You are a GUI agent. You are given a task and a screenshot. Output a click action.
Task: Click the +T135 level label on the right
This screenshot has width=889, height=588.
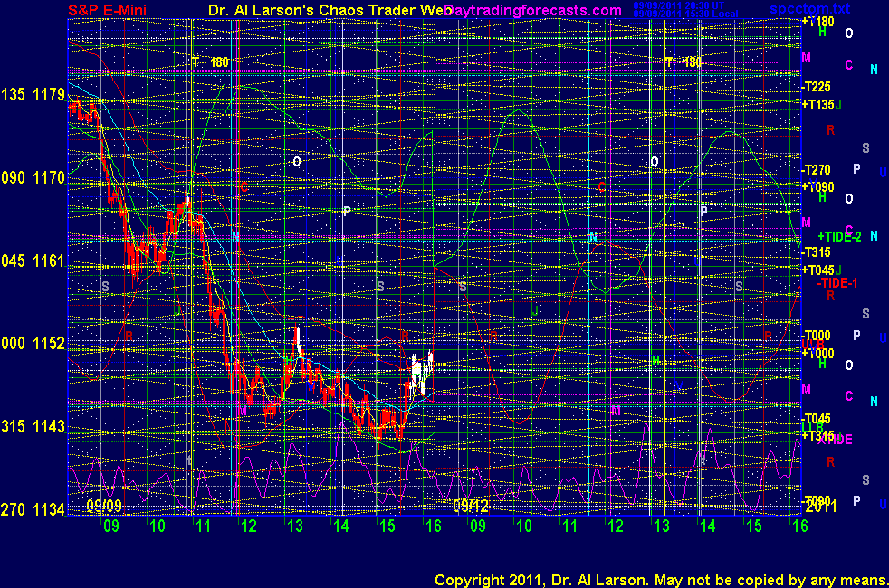[x=817, y=104]
